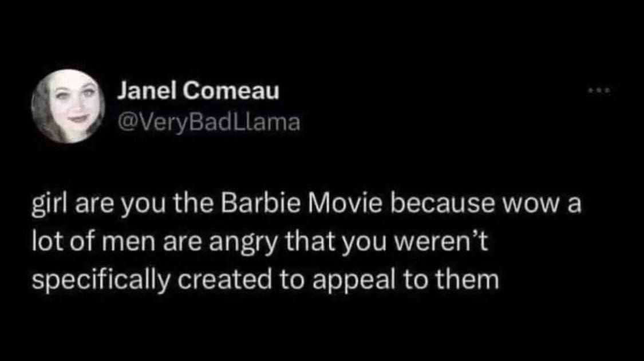This screenshot has width=644, height=361.
Task: Open the three-dot more options menu
Action: pyautogui.click(x=600, y=90)
